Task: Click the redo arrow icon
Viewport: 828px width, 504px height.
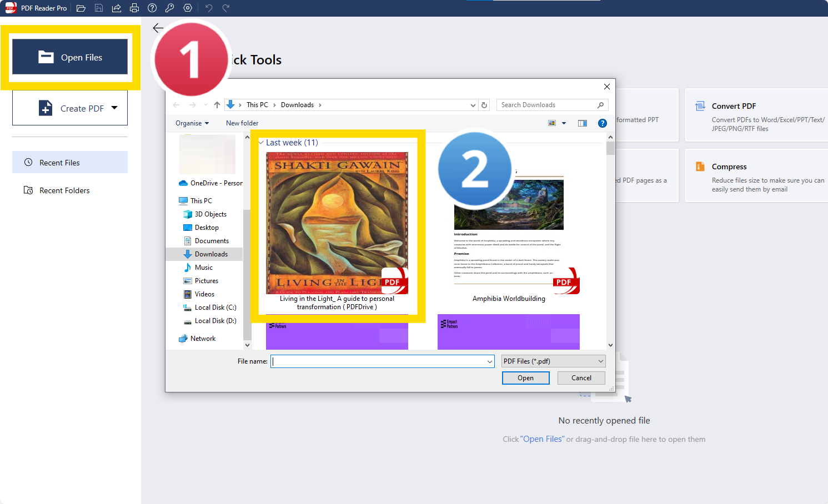Action: pyautogui.click(x=226, y=8)
